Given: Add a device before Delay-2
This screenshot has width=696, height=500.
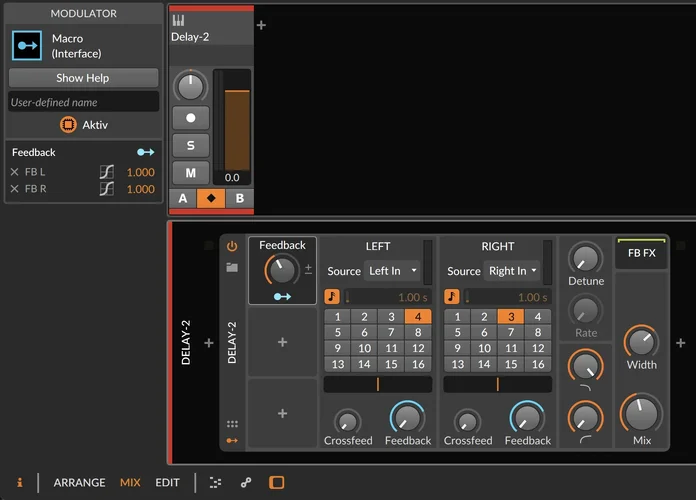Looking at the screenshot, I should tap(209, 343).
